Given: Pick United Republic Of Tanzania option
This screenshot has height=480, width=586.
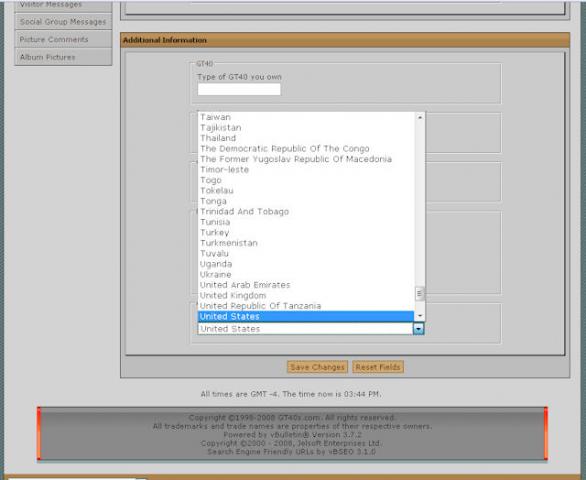Looking at the screenshot, I should 260,306.
